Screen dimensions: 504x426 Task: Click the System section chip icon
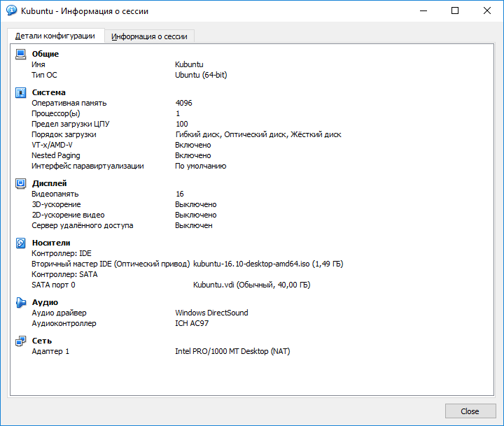pyautogui.click(x=20, y=93)
